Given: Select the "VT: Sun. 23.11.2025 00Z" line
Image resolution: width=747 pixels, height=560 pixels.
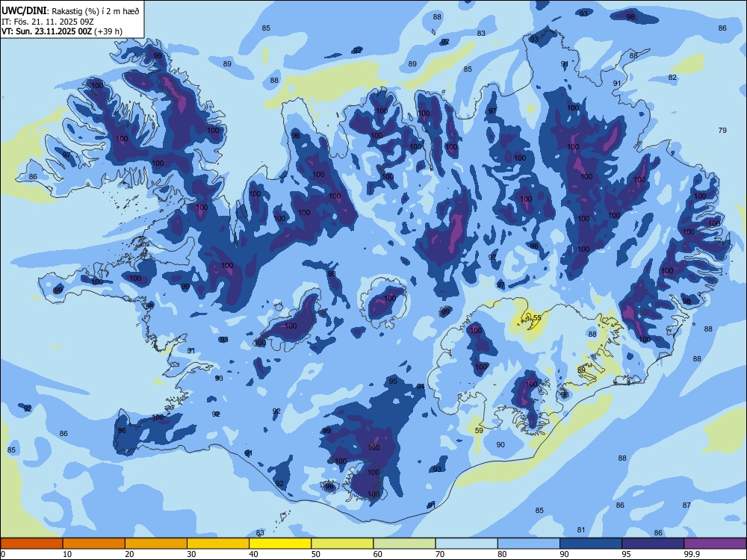Looking at the screenshot, I should click(46, 31).
